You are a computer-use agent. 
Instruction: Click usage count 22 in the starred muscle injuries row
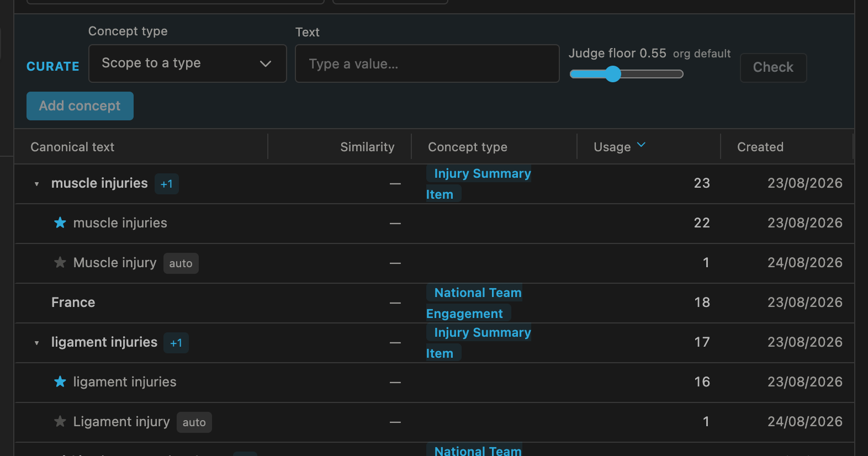click(x=702, y=223)
